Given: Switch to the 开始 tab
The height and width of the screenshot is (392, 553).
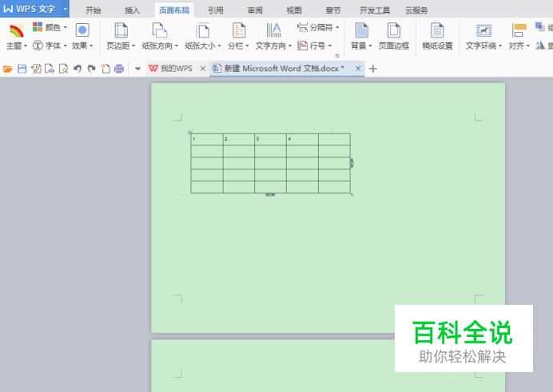Looking at the screenshot, I should click(93, 10).
